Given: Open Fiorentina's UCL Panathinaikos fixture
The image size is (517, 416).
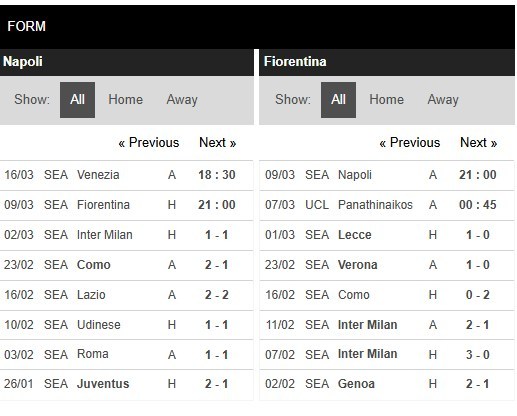Looking at the screenshot, I should [x=387, y=205].
